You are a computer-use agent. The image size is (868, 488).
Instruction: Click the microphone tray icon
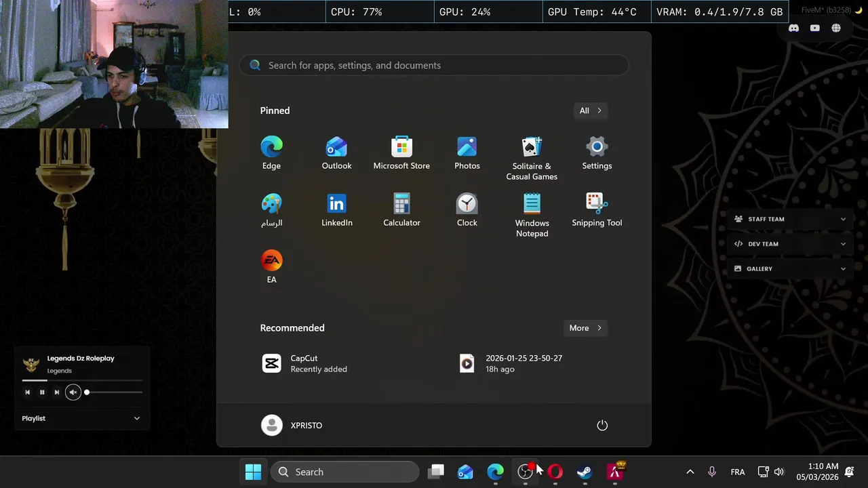coord(712,472)
